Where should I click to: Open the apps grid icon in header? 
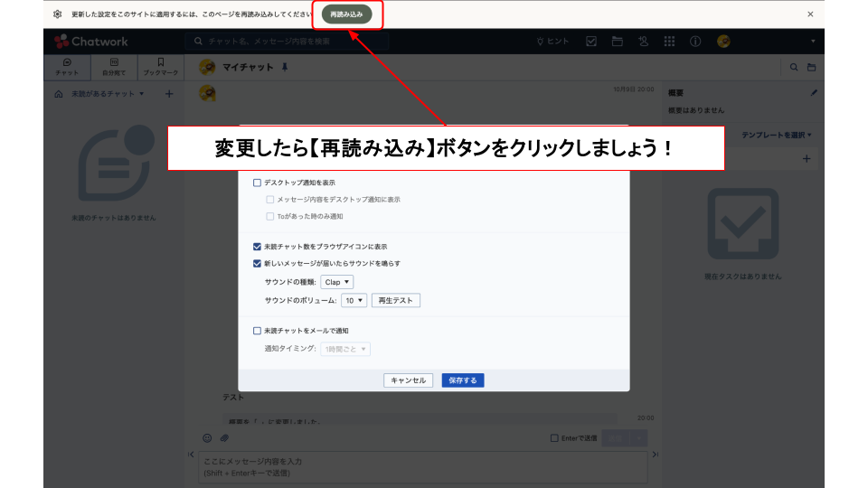click(669, 42)
